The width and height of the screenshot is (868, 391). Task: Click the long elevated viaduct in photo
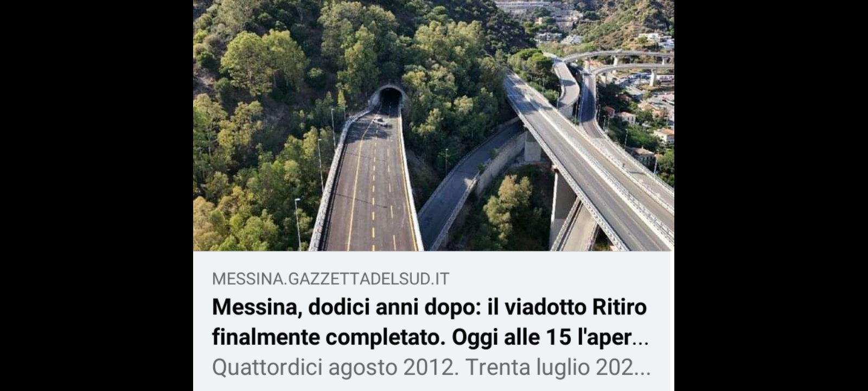586,163
